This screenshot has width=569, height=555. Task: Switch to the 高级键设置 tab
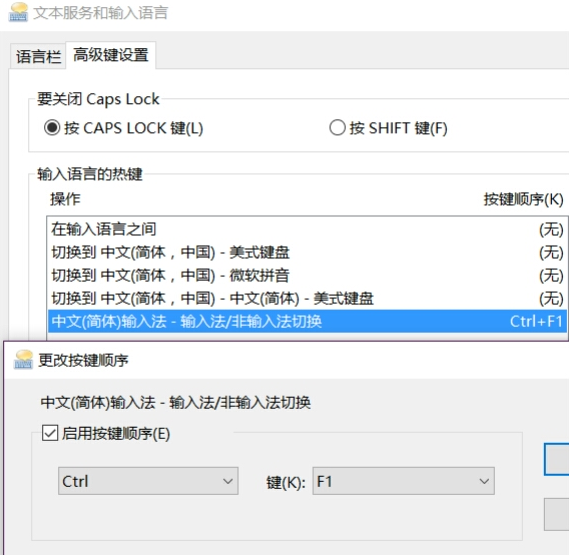click(111, 55)
